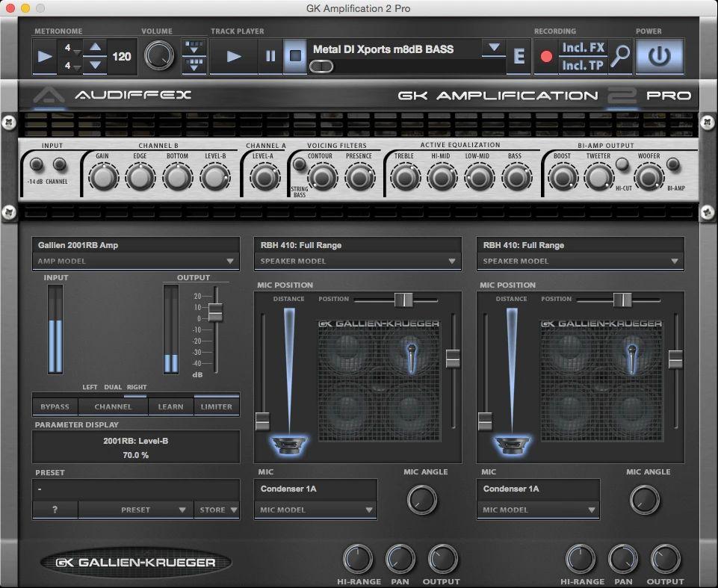
Task: Toggle the String Bass switch
Action: (x=299, y=164)
